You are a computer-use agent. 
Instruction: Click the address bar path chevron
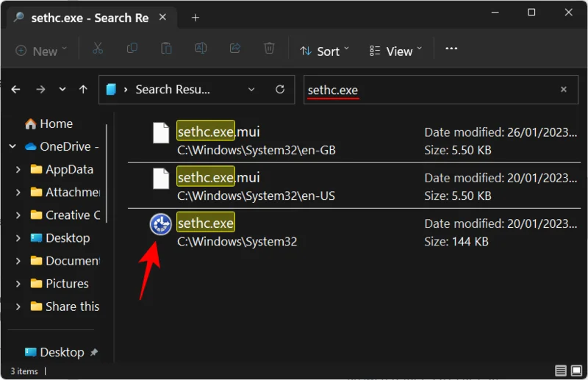[x=126, y=89]
